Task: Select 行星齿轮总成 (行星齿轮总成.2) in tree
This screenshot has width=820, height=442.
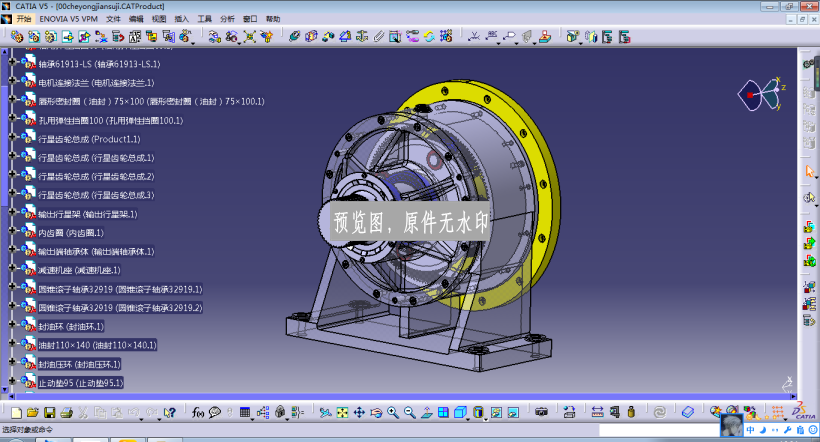Action: point(96,177)
